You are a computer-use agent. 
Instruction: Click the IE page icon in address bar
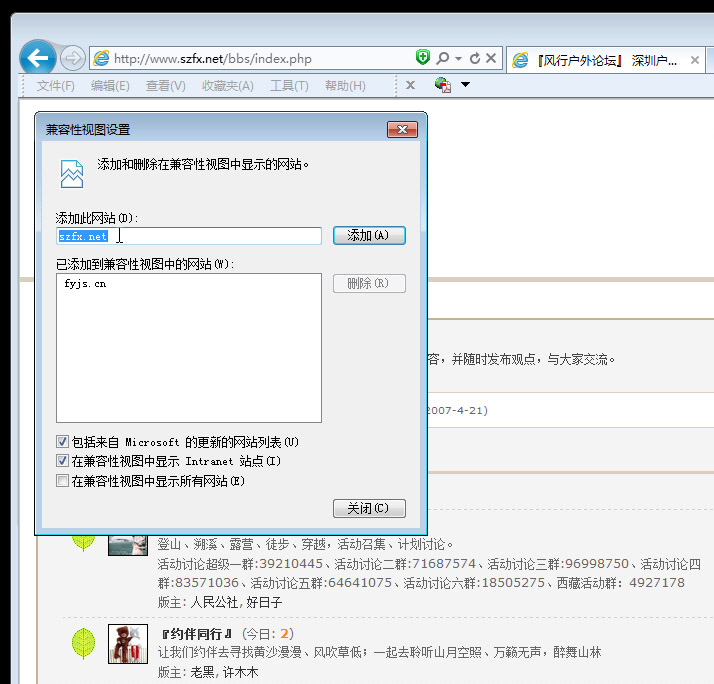[x=101, y=58]
